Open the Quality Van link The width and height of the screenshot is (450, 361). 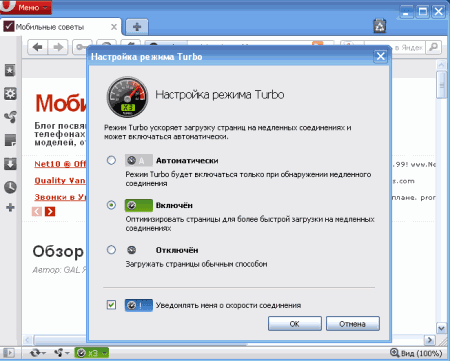(60, 181)
